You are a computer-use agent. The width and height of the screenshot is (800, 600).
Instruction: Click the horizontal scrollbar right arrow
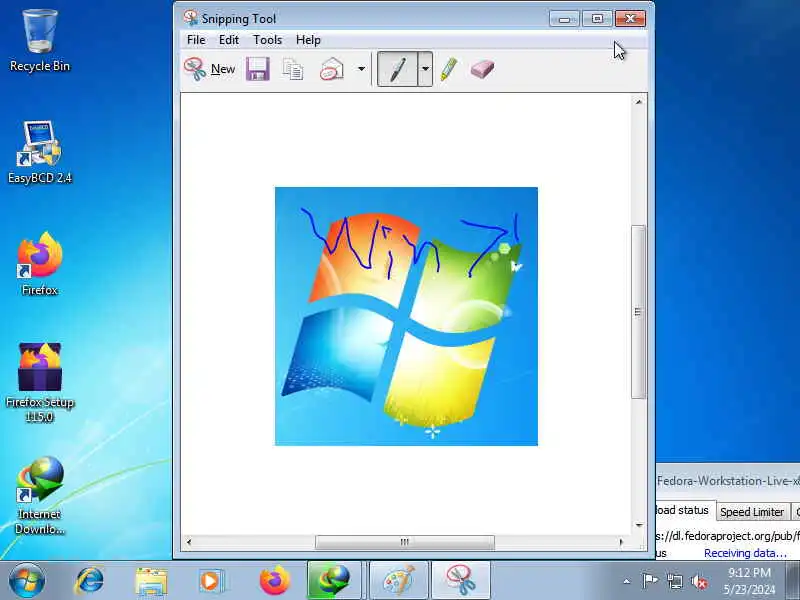[x=621, y=542]
